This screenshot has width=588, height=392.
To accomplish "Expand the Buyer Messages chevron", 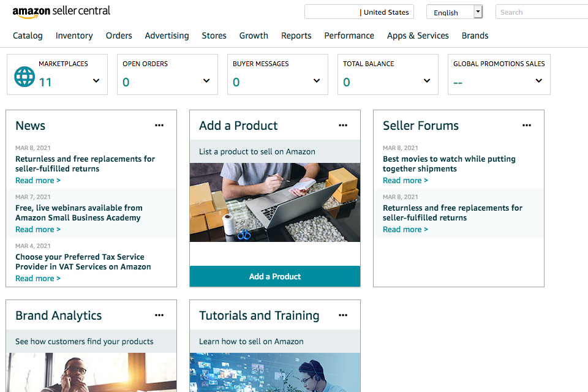I will tap(317, 81).
